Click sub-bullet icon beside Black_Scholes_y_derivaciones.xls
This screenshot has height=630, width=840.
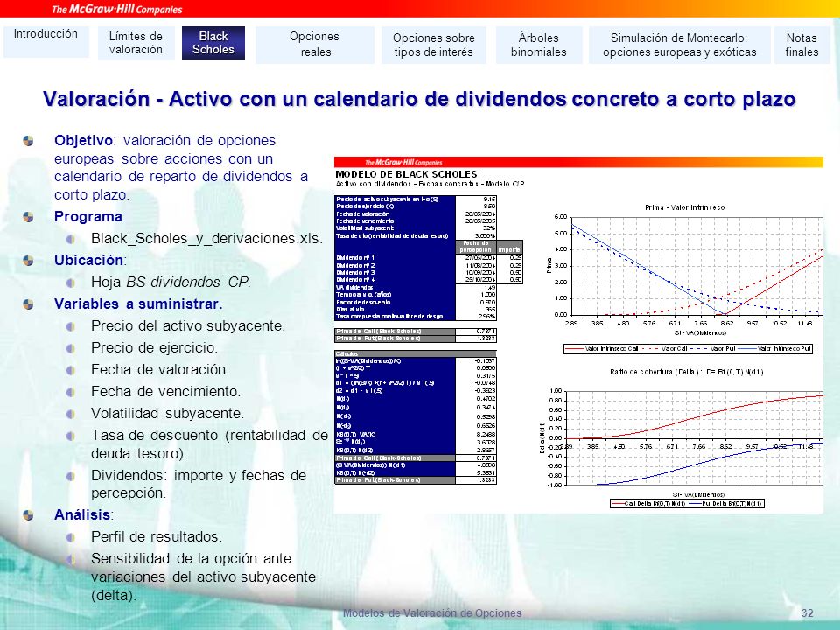click(71, 238)
